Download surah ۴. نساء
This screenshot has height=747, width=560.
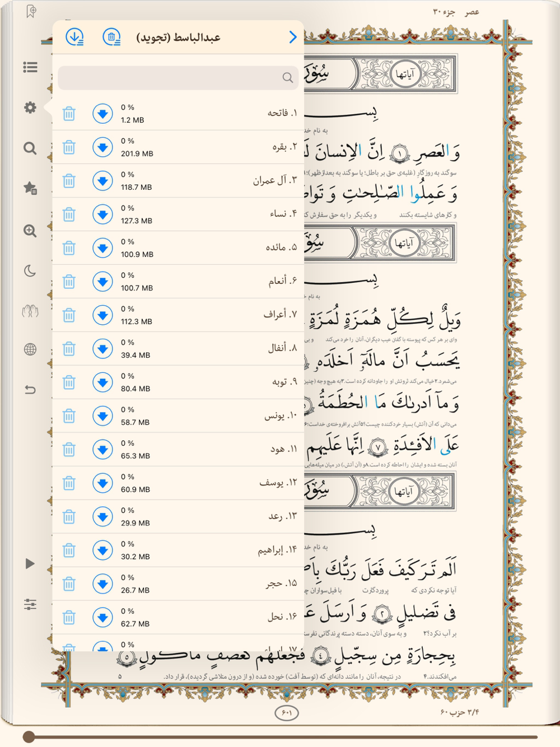click(102, 214)
